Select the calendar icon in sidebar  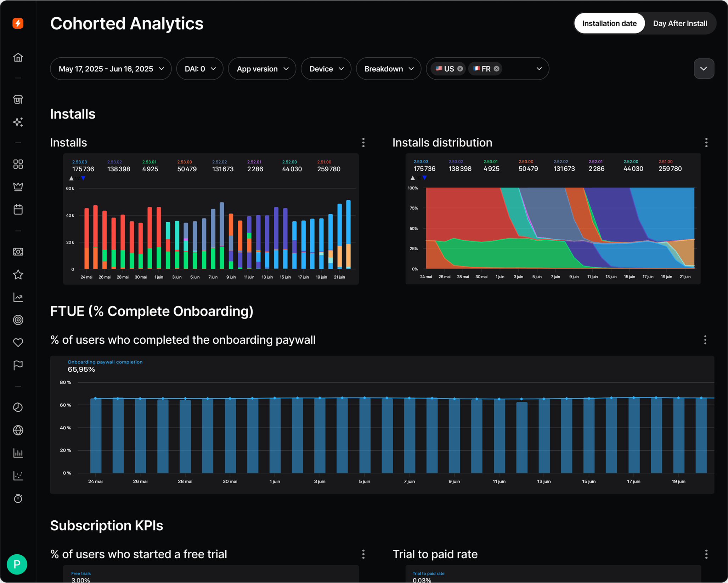click(x=18, y=209)
